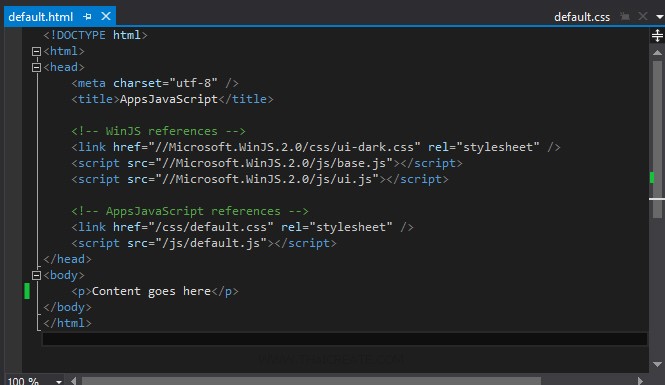Collapse the <html> element region

pyautogui.click(x=36, y=51)
